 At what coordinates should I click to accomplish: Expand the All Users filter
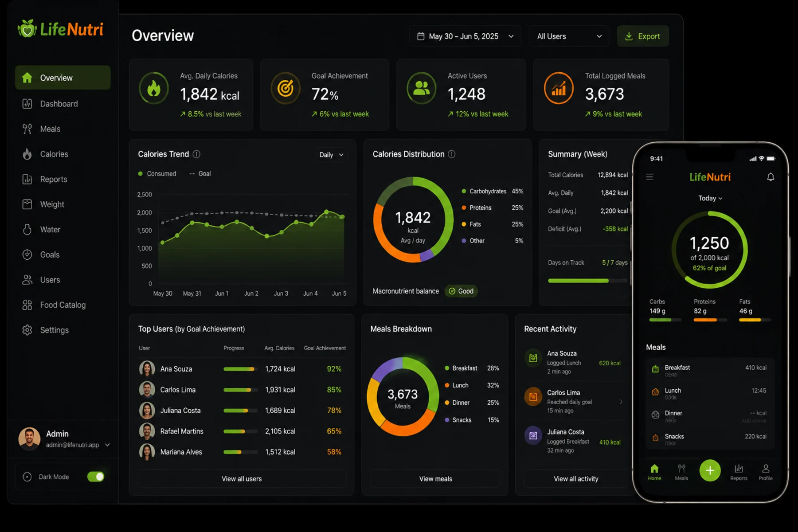click(569, 36)
